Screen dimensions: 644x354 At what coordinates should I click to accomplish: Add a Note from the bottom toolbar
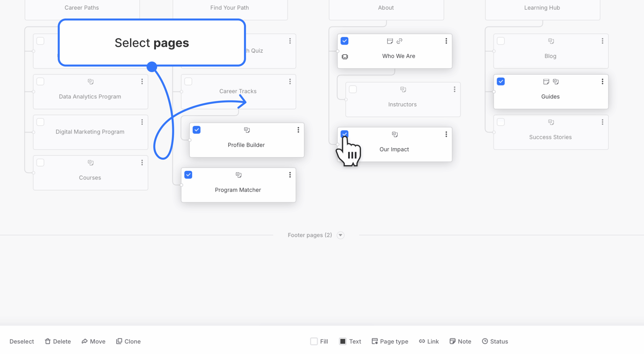(x=460, y=341)
